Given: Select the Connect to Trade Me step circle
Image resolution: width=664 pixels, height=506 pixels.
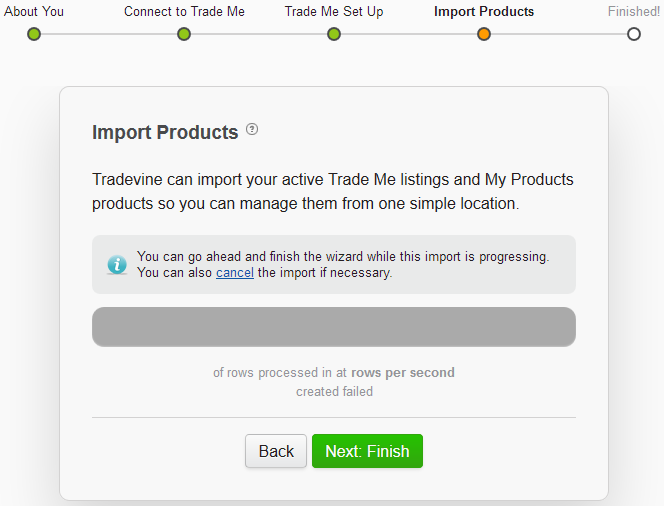Looking at the screenshot, I should coord(184,34).
